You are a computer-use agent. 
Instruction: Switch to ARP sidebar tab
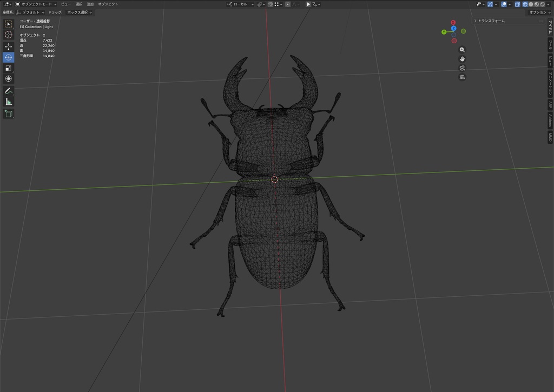pyautogui.click(x=550, y=104)
